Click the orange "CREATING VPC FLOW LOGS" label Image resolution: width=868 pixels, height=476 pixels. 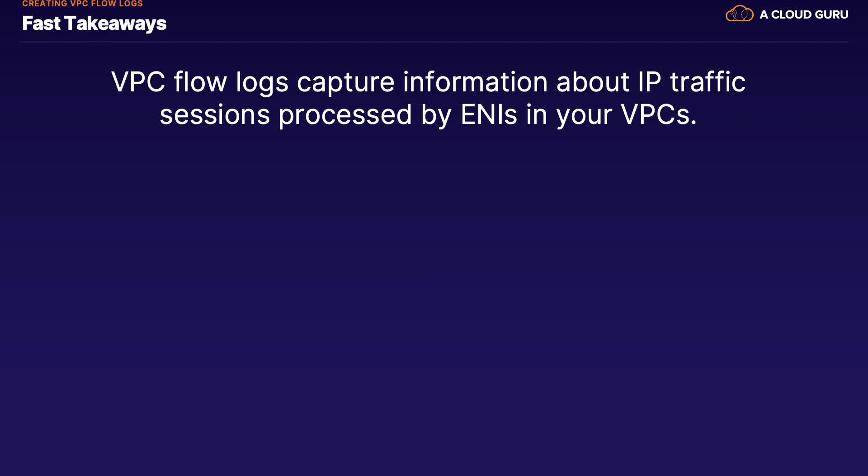click(x=82, y=4)
